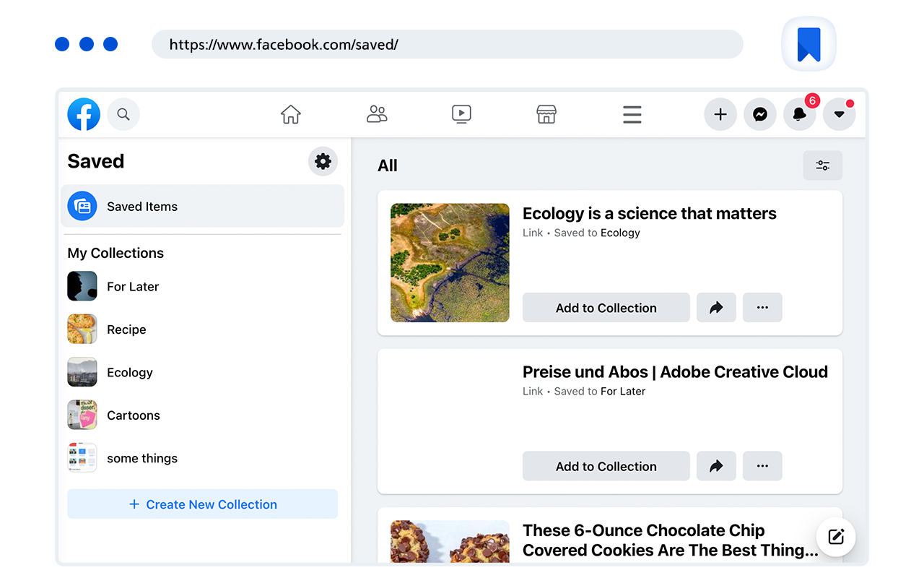Open the Watch video icon

coord(461,114)
